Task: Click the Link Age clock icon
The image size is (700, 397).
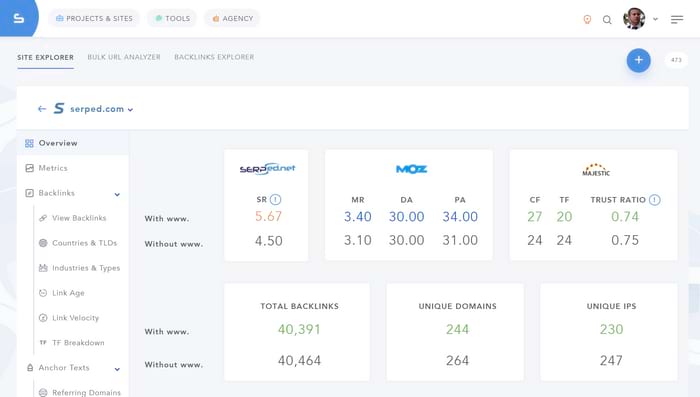Action: click(x=43, y=293)
